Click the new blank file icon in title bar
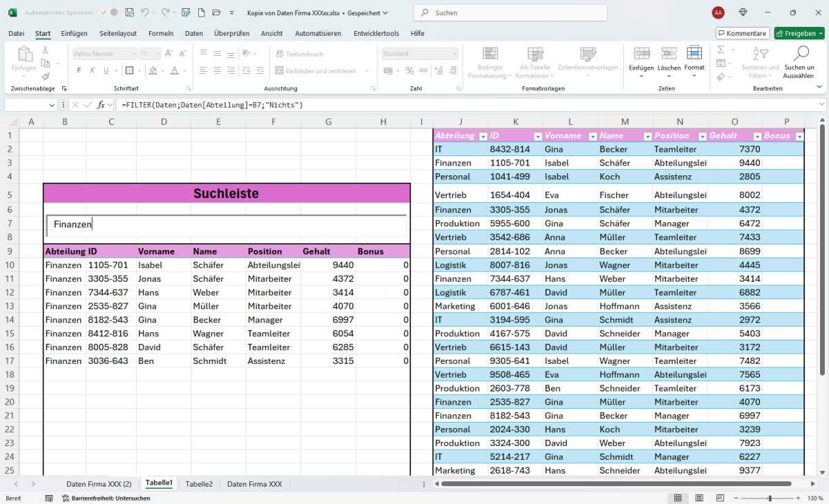This screenshot has width=829, height=504. [x=201, y=12]
